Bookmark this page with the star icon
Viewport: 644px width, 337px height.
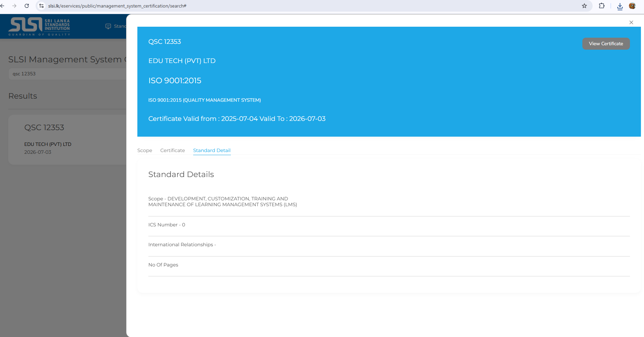pyautogui.click(x=584, y=6)
